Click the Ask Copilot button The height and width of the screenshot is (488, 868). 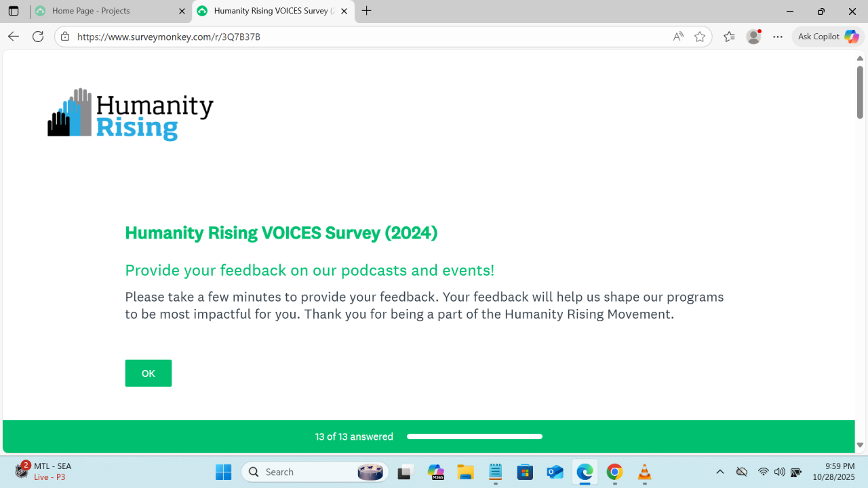(x=828, y=37)
